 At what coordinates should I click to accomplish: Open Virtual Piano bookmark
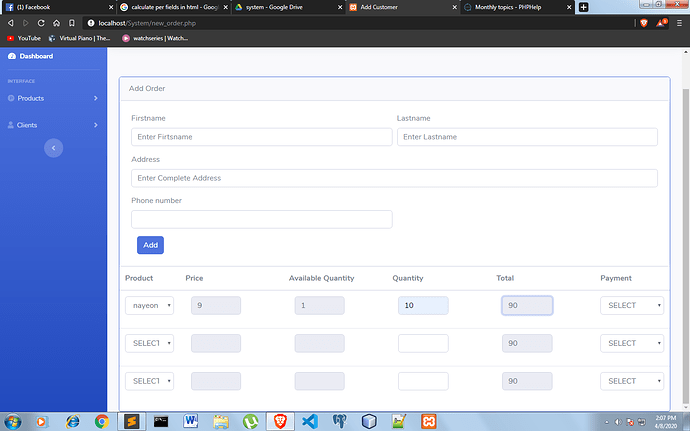pyautogui.click(x=79, y=38)
